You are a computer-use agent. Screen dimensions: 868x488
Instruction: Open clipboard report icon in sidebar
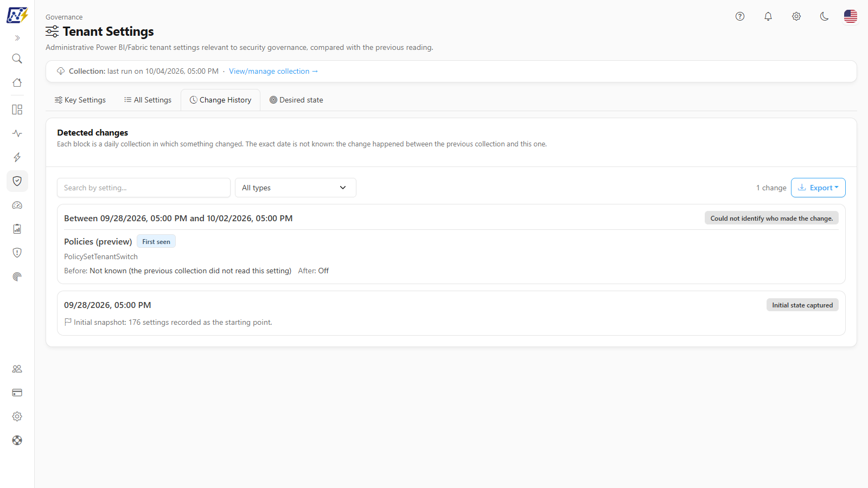(17, 229)
